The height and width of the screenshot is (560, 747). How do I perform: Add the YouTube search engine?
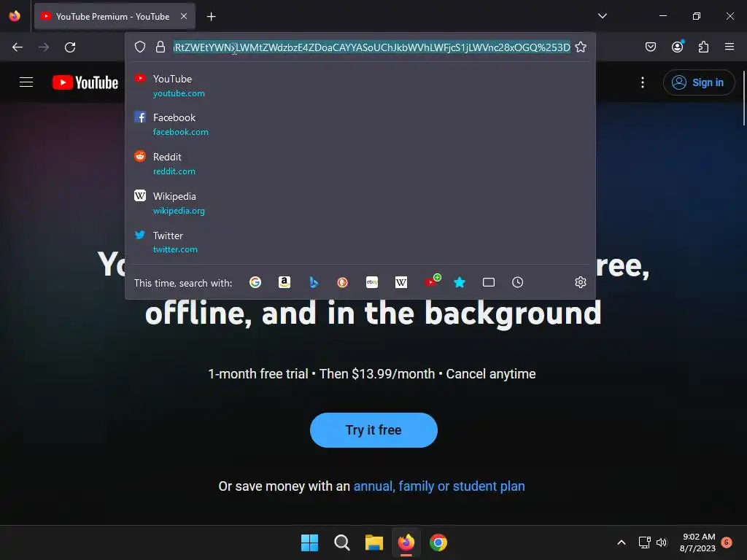[x=432, y=281]
